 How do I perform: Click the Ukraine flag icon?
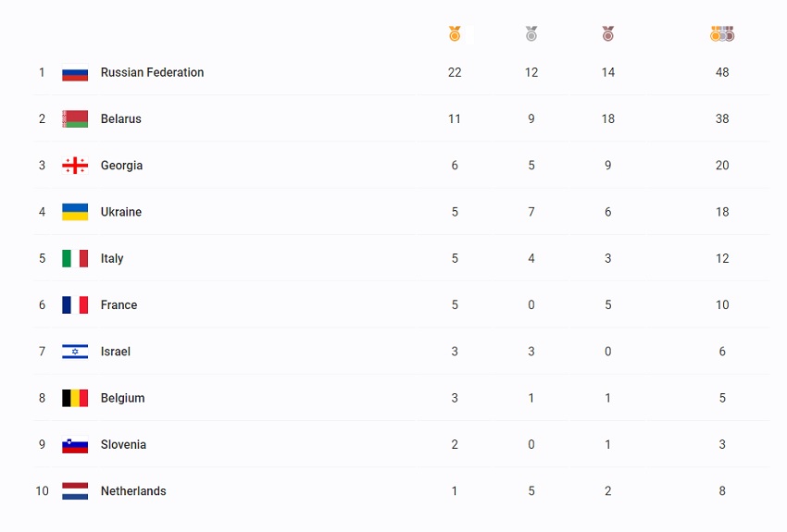pyautogui.click(x=75, y=212)
